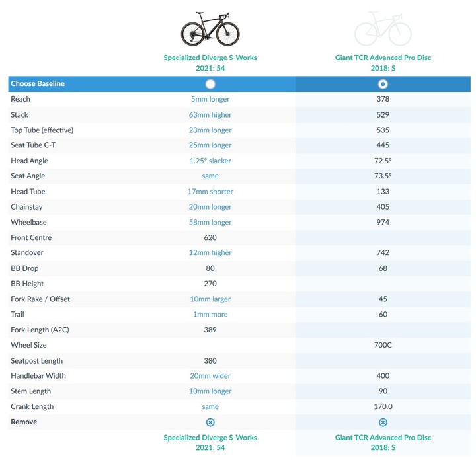Click the Crank Length row label
476x462 pixels.
pyautogui.click(x=32, y=406)
